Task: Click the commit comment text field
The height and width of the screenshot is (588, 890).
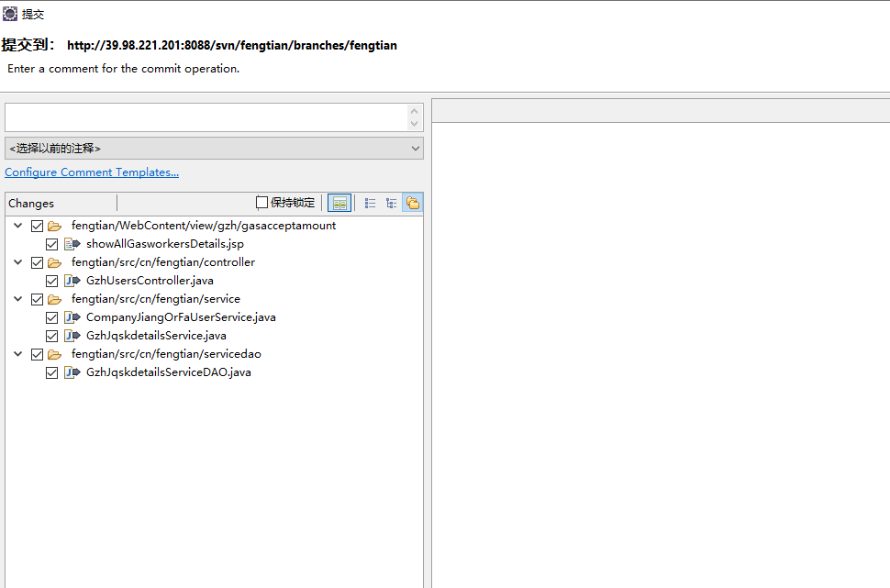Action: (x=206, y=117)
